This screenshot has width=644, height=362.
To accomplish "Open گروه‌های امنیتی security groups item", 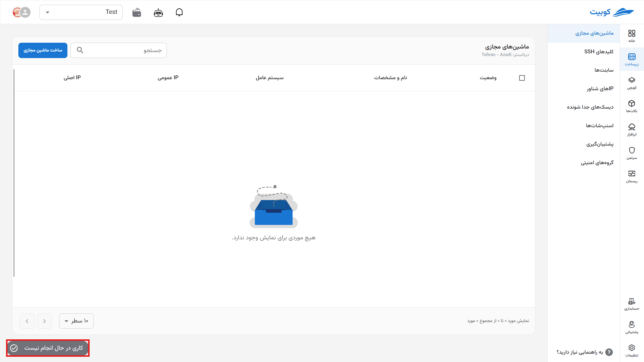I will click(584, 163).
